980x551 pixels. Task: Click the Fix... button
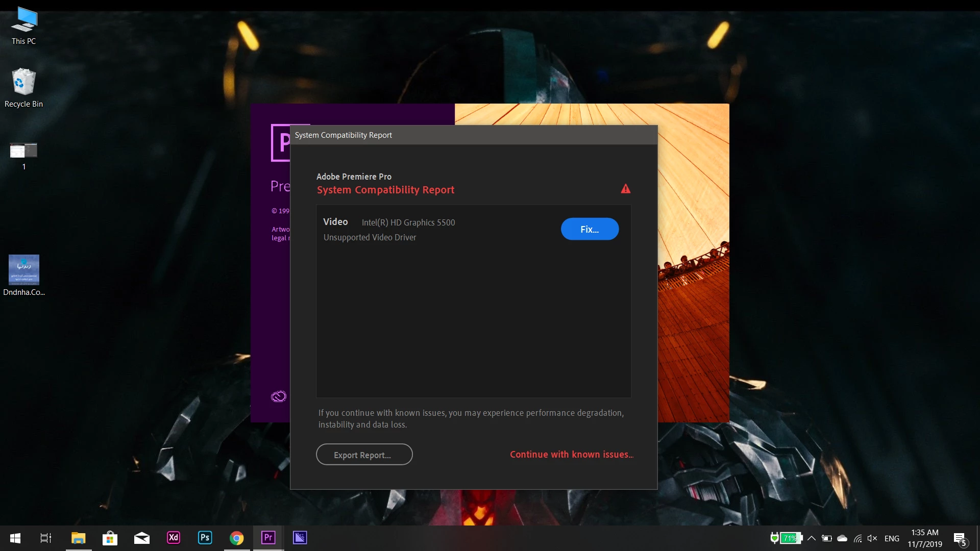click(590, 229)
